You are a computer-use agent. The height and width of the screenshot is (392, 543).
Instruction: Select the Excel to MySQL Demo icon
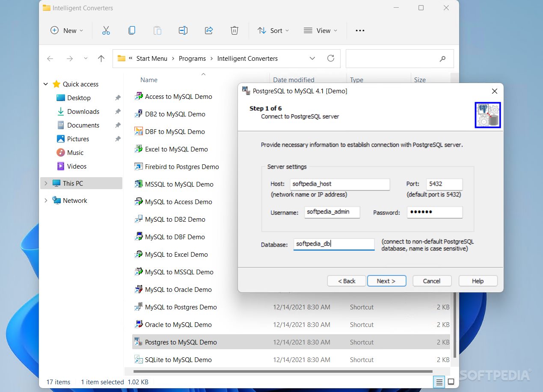[x=139, y=149]
